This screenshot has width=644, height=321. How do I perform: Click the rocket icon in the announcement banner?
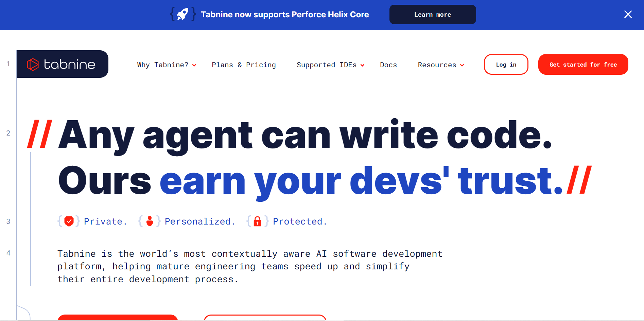(182, 14)
